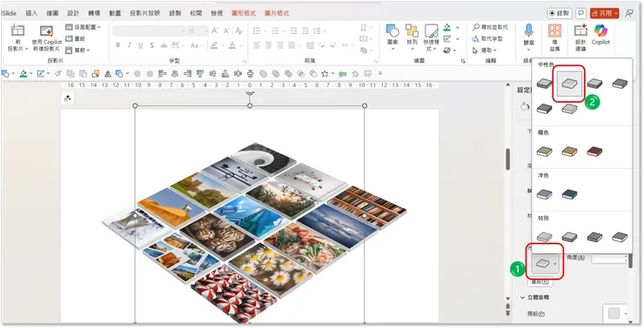The height and width of the screenshot is (328, 644).
Task: Click 取代字型 replace fonts
Action: (x=487, y=38)
